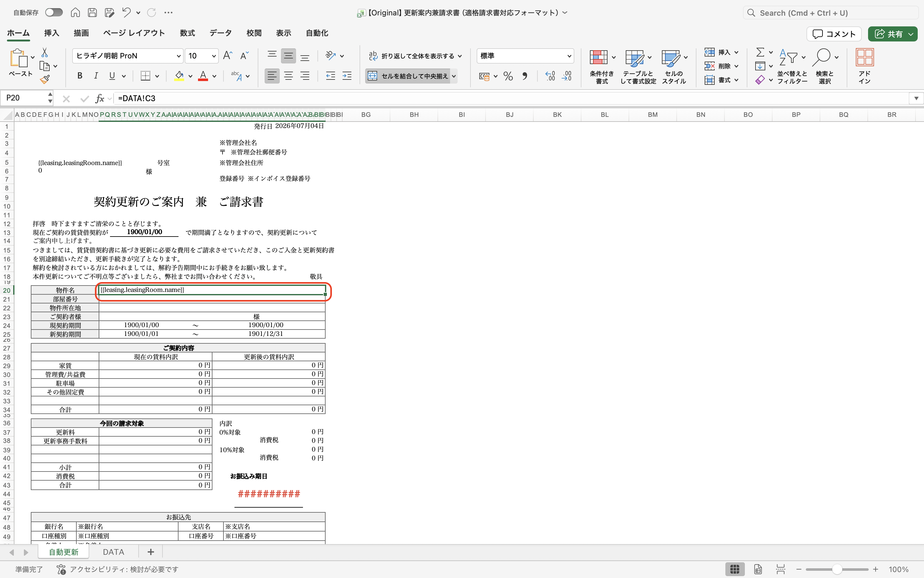The image size is (924, 578).
Task: Switch to Normal view in status bar
Action: click(x=735, y=569)
